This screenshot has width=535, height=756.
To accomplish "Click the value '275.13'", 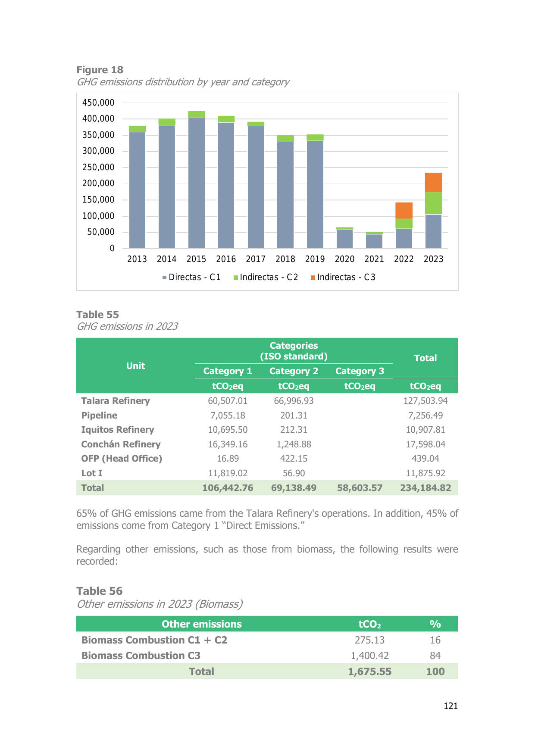I will coord(370,640).
